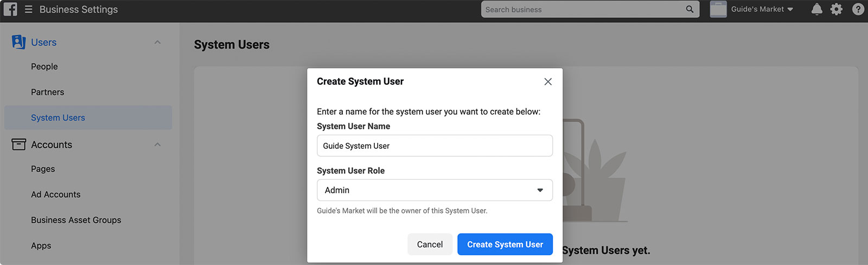
Task: Open the System User Role dropdown
Action: tap(435, 190)
